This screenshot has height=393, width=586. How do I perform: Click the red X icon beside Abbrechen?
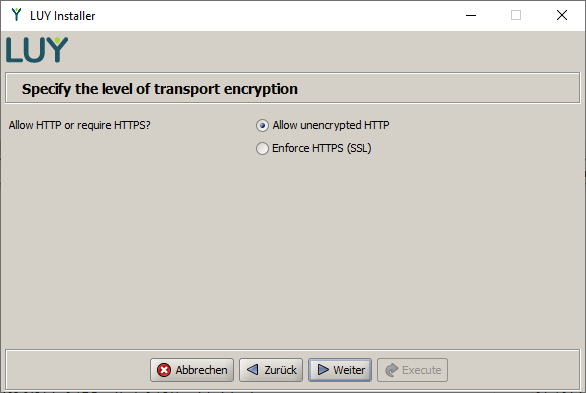(x=164, y=370)
